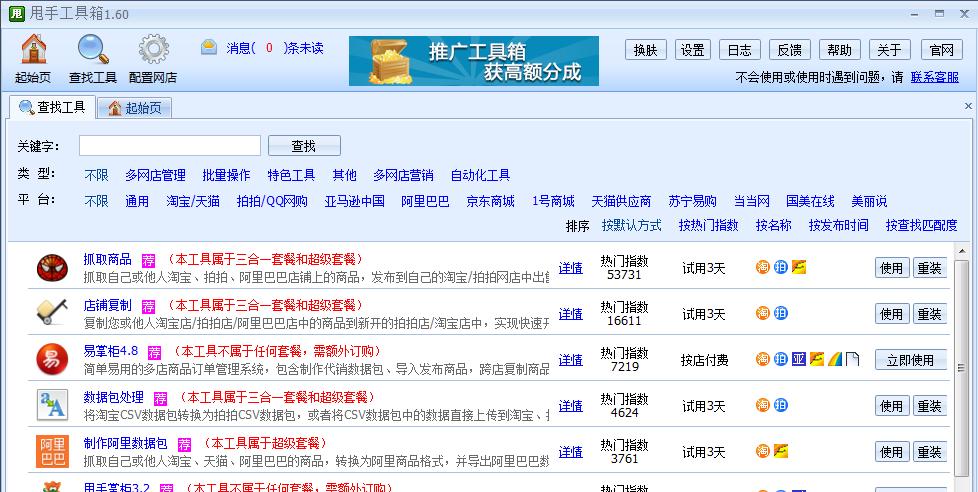Filter platform by 美丽说

click(869, 201)
